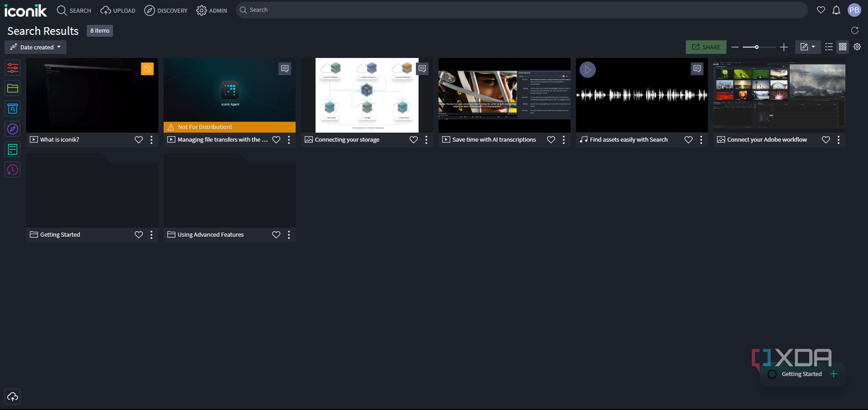Open the history clock sidebar icon

(x=13, y=170)
